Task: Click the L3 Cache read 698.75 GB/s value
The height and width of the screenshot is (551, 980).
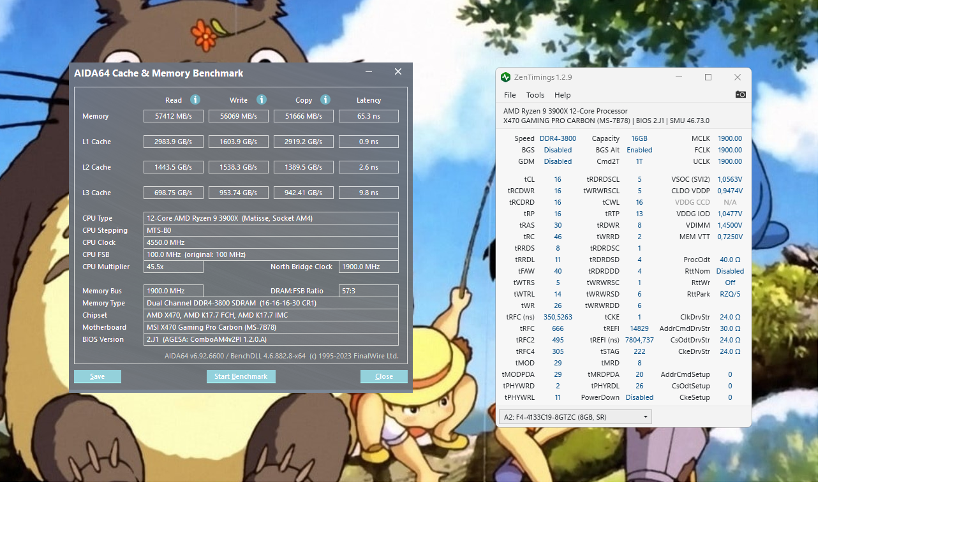Action: coord(174,193)
